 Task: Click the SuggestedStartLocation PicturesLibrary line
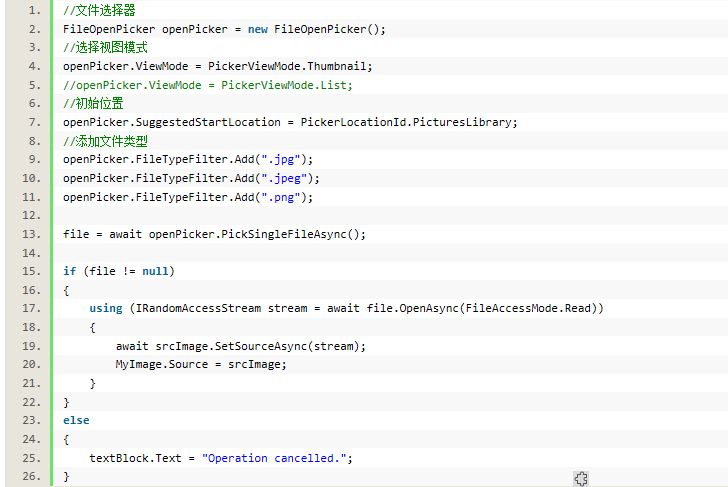pos(290,122)
